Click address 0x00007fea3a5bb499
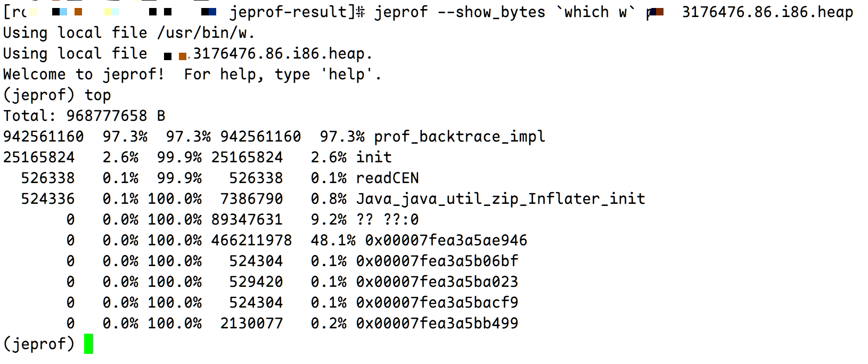Screen dimensions: 868x364 pos(437,323)
